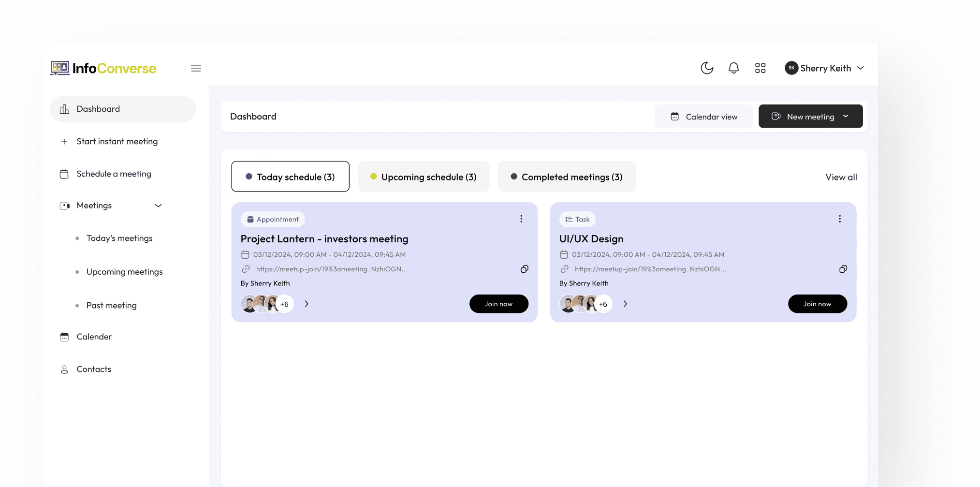Click the SK avatar badge
Screen dimensions: 980x487
(791, 68)
